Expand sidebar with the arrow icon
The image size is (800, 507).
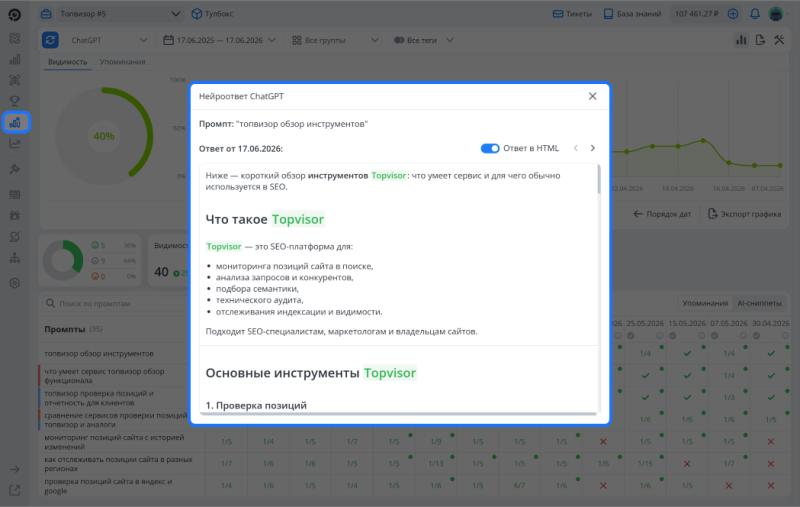pos(15,469)
